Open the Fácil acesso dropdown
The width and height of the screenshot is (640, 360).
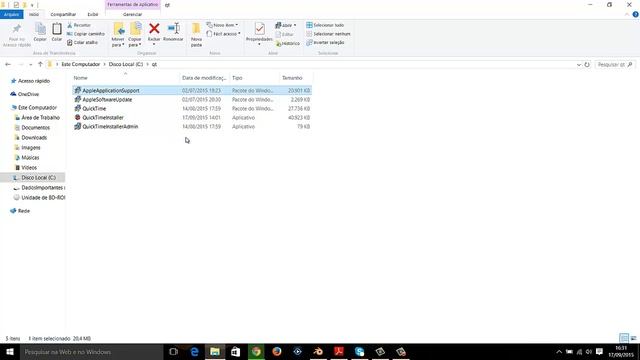pyautogui.click(x=223, y=34)
